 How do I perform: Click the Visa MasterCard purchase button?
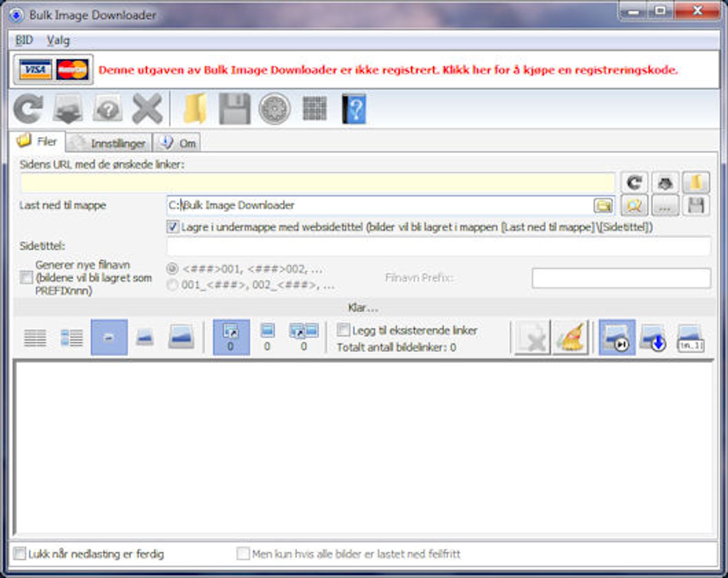[x=54, y=69]
